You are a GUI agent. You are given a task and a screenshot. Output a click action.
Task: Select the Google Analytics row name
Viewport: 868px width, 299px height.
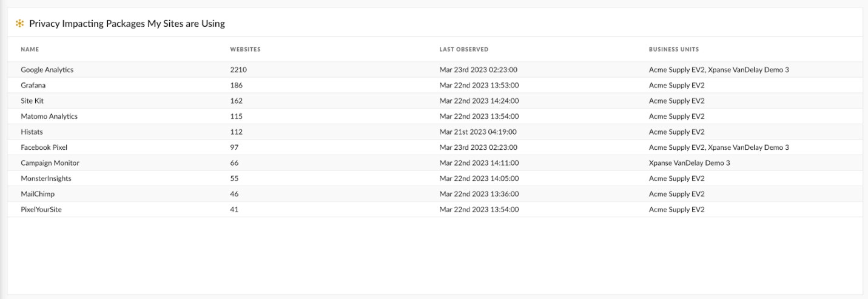pos(47,70)
